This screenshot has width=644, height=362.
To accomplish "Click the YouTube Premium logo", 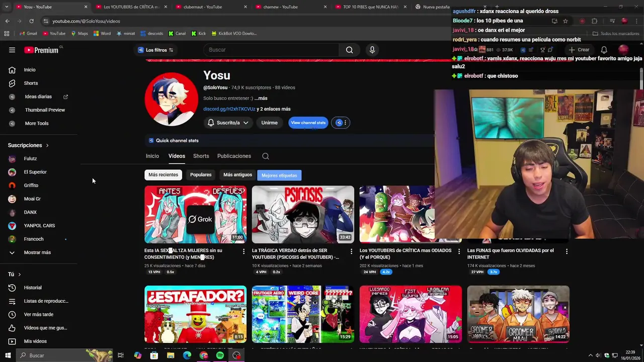I will click(x=42, y=50).
